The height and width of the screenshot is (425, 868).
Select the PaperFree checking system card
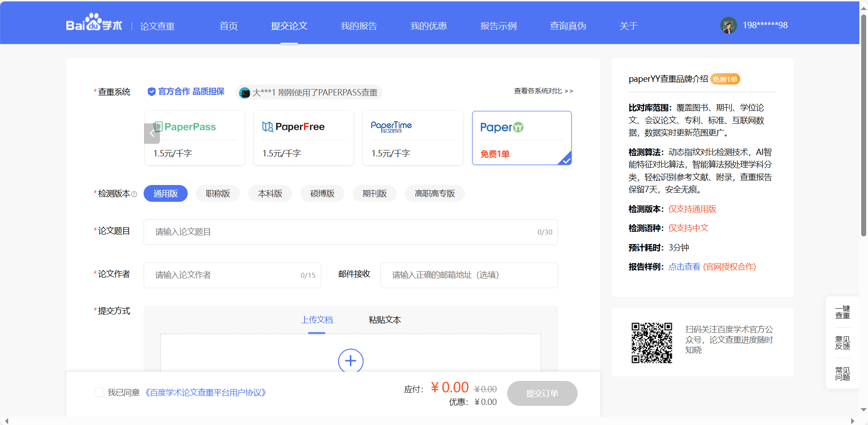(x=304, y=138)
